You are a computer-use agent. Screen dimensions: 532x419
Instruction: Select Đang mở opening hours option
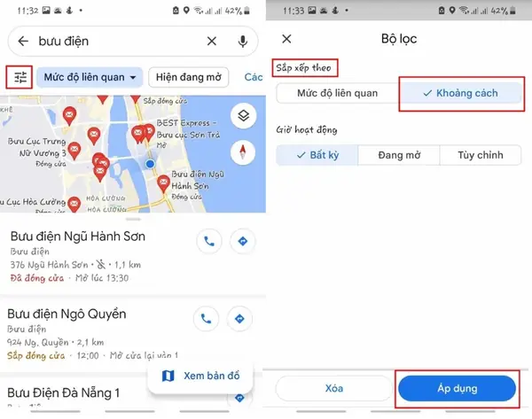(x=399, y=155)
